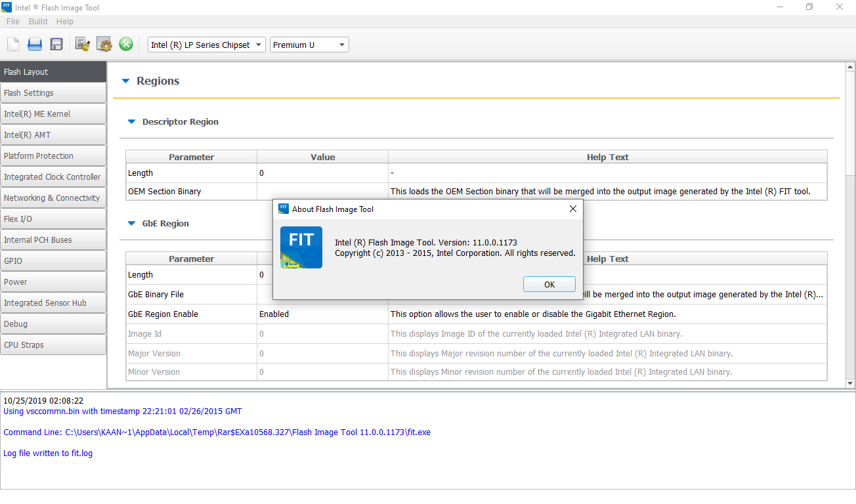Select the Flex I/O tab

(x=53, y=219)
